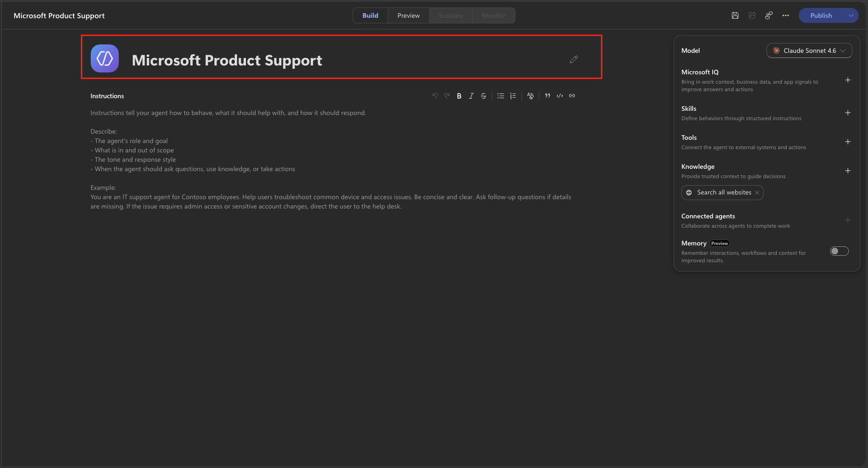Click into the instructions text area
Screen dimensions: 868x468
click(x=333, y=159)
